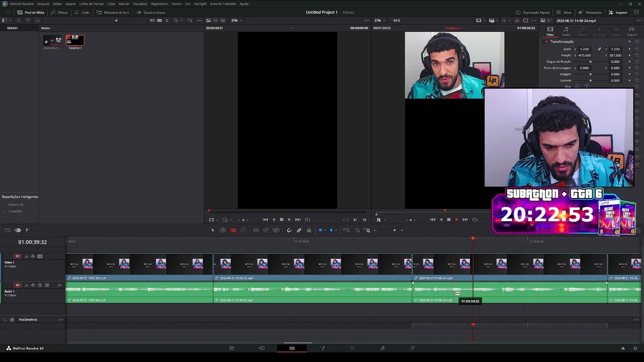Toggle the Position Lock padlock
This screenshot has width=644, height=362.
pyautogui.click(x=309, y=230)
